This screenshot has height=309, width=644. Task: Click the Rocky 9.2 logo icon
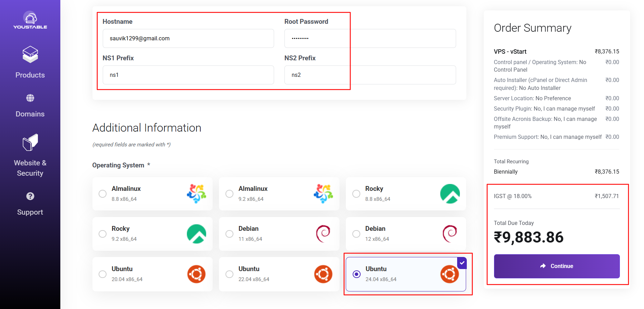(197, 234)
